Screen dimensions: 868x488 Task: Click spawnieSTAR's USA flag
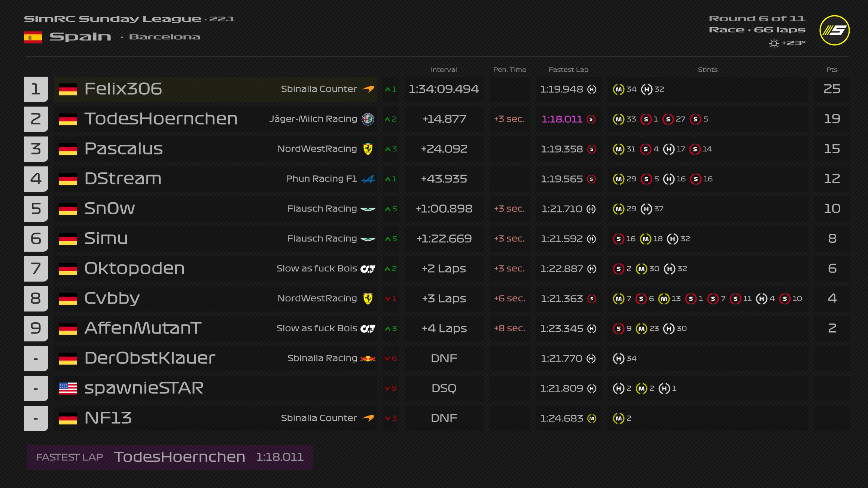pos(68,389)
